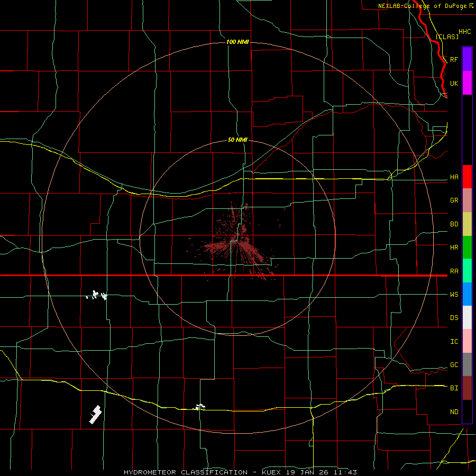Click the brown BI legend swatch
Viewport: 476px width, 476px height.
pyautogui.click(x=467, y=388)
